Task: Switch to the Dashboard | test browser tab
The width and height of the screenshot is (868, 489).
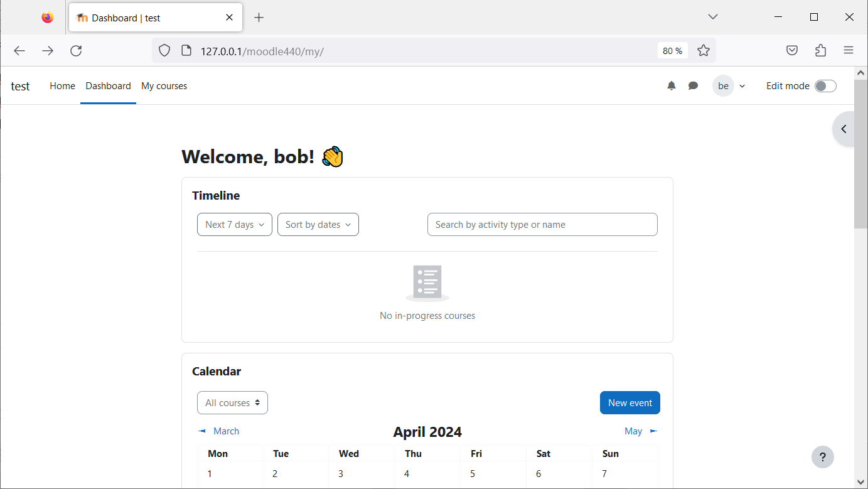Action: pyautogui.click(x=156, y=18)
